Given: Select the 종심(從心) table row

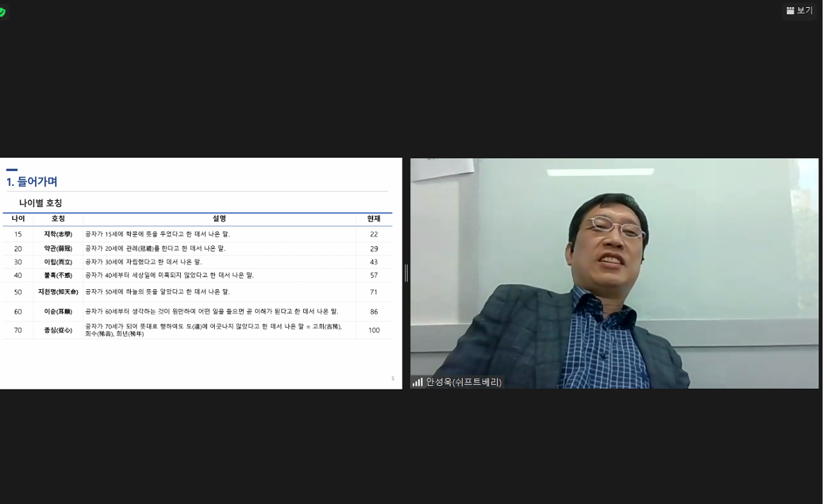Looking at the screenshot, I should tap(58, 330).
